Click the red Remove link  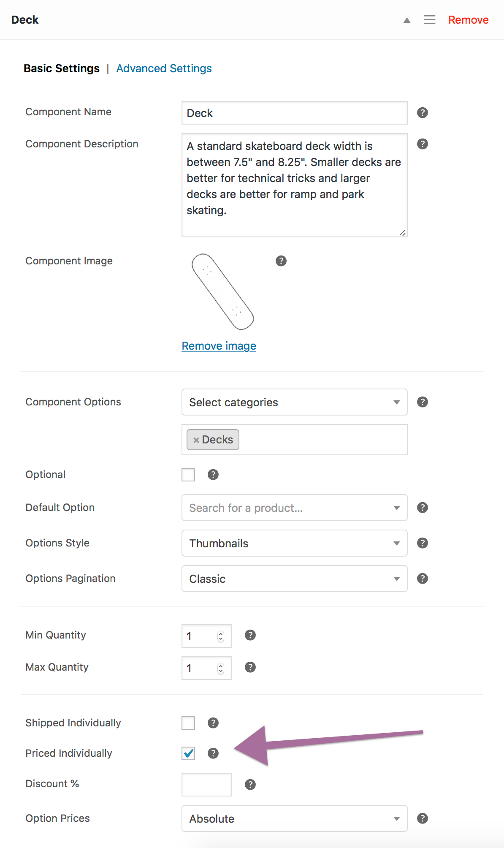[468, 20]
